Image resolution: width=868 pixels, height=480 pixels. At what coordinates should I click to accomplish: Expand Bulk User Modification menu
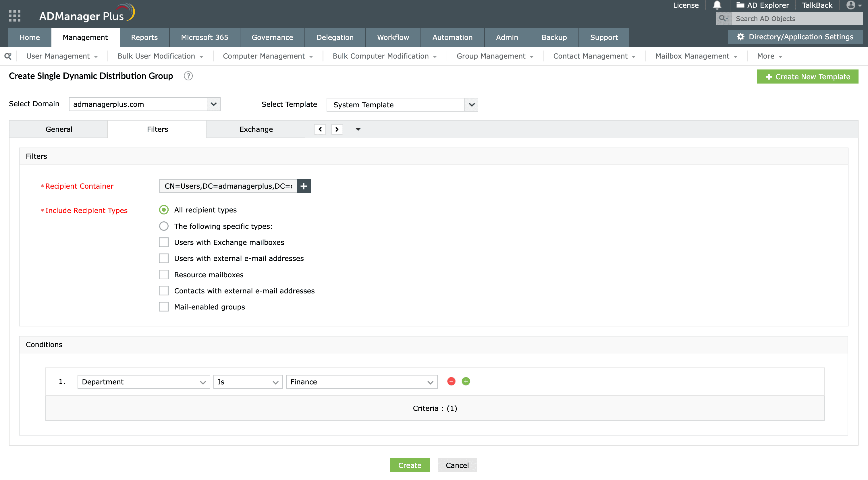[160, 56]
